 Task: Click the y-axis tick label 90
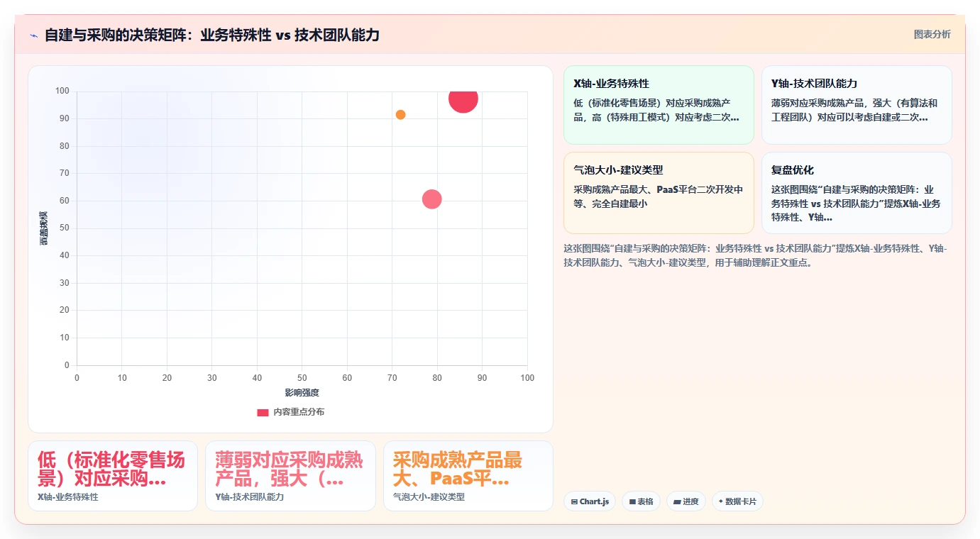[x=64, y=118]
